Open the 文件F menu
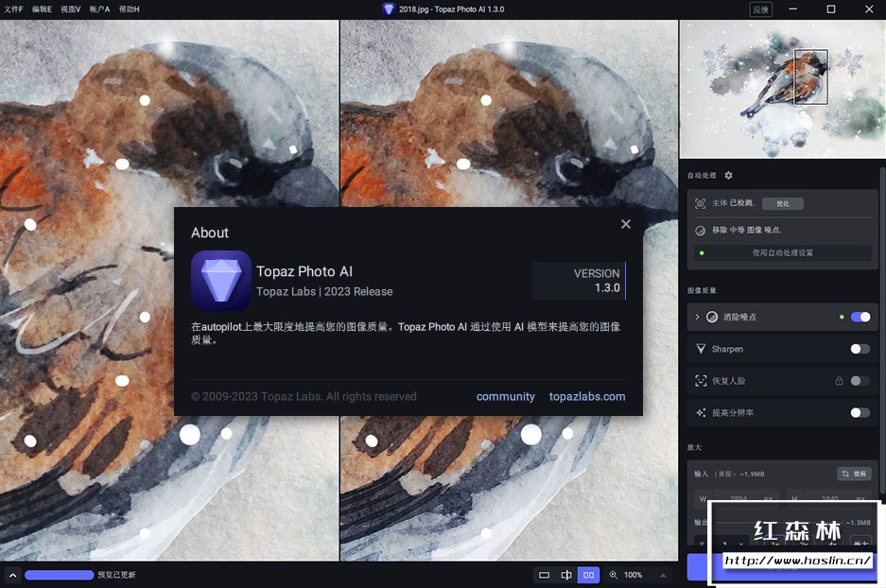This screenshot has width=886, height=588. [13, 9]
